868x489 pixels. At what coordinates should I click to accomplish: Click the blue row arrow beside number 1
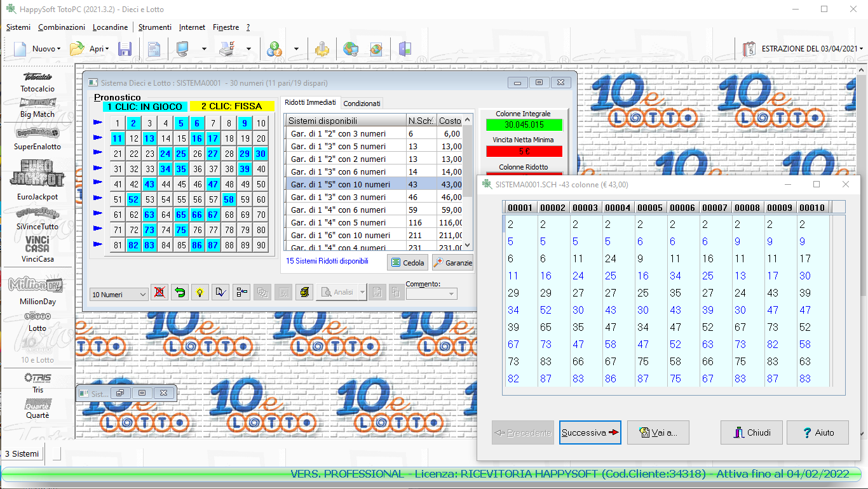(98, 122)
